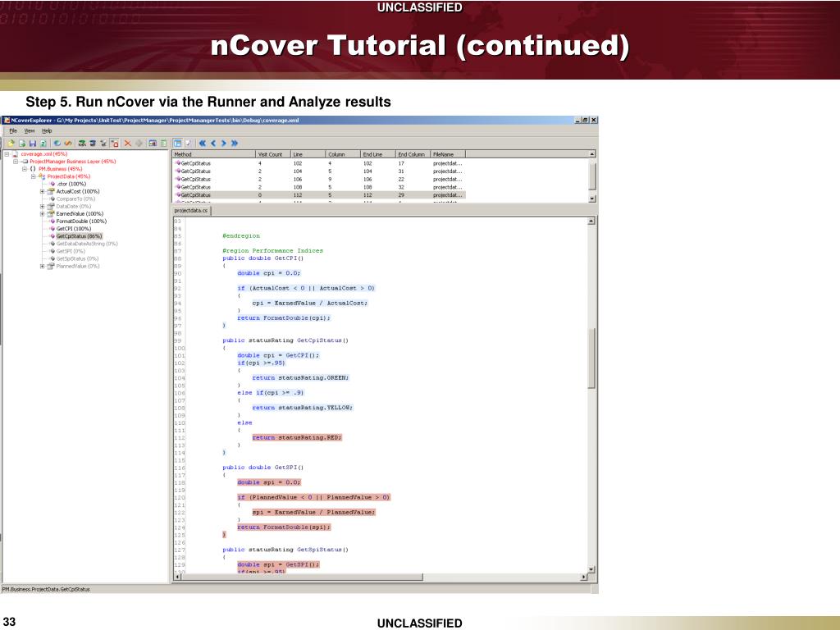Click the purple method icon beside .ctor

pos(52,184)
